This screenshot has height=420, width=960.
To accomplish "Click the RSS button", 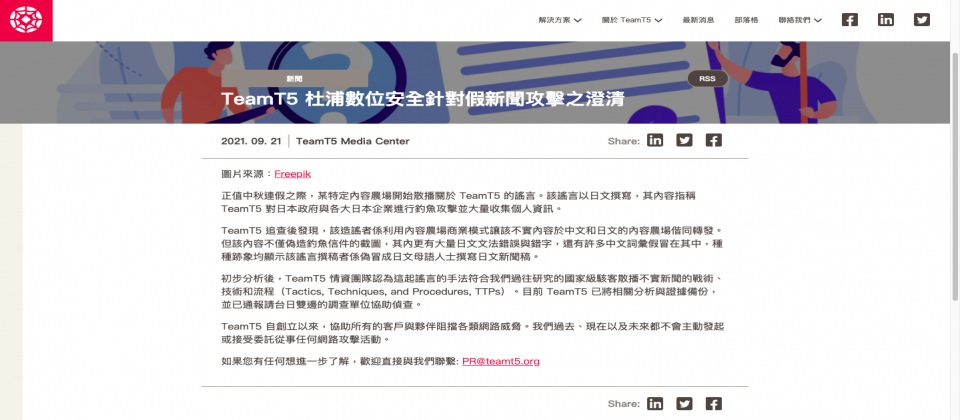I will coord(708,79).
